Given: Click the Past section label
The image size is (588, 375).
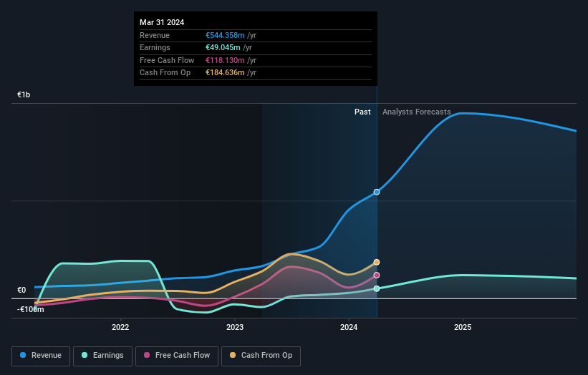Looking at the screenshot, I should [x=362, y=112].
